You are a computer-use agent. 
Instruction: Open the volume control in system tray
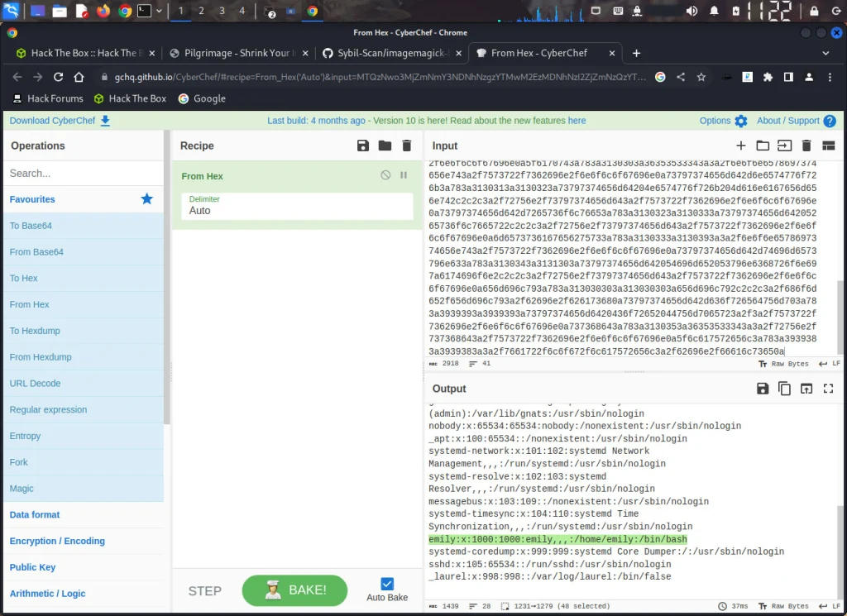[x=691, y=11]
